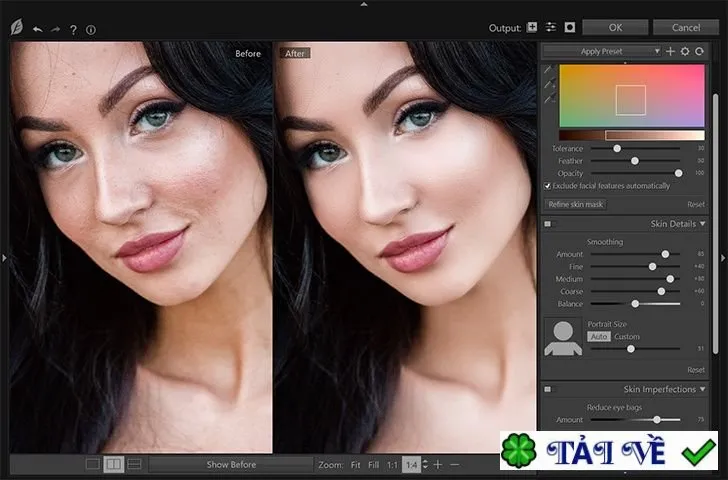Click the Tolerance slider handle
728x480 pixels.
point(617,149)
